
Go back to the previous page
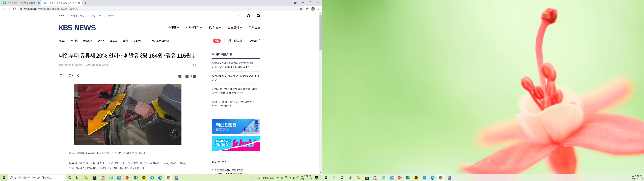pyautogui.click(x=4, y=9)
